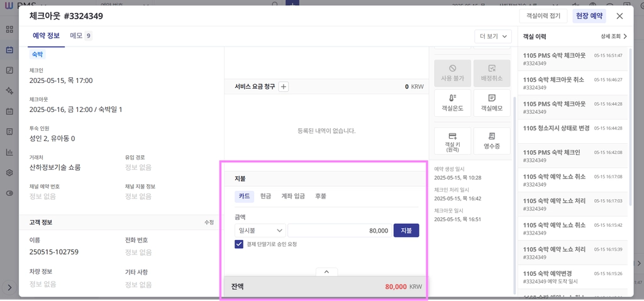644x301 pixels.
Task: Select the 카드 payment tab
Action: (245, 196)
